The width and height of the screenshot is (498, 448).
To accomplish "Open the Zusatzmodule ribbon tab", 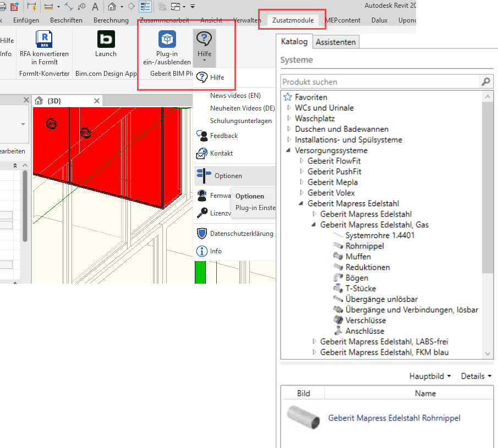I will pos(293,20).
